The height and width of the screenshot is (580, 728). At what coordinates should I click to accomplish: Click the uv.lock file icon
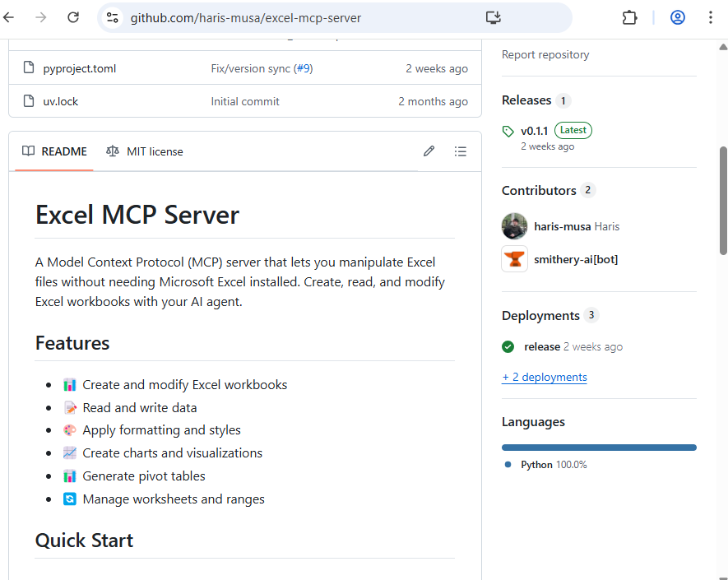(x=29, y=100)
